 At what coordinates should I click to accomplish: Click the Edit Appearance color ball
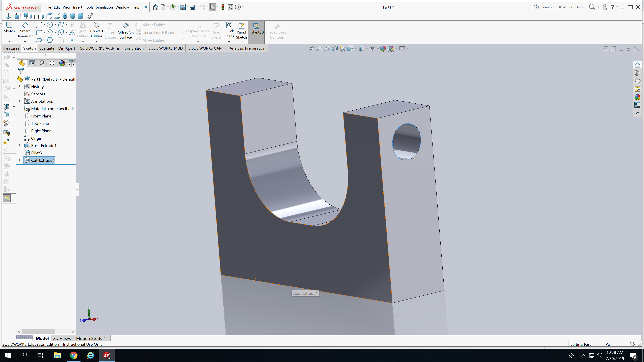(383, 49)
